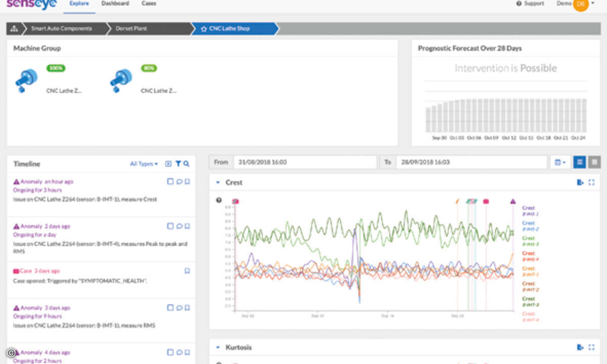The width and height of the screenshot is (607, 364).
Task: Go to Smart Auto Components breadcrumb
Action: tap(61, 29)
